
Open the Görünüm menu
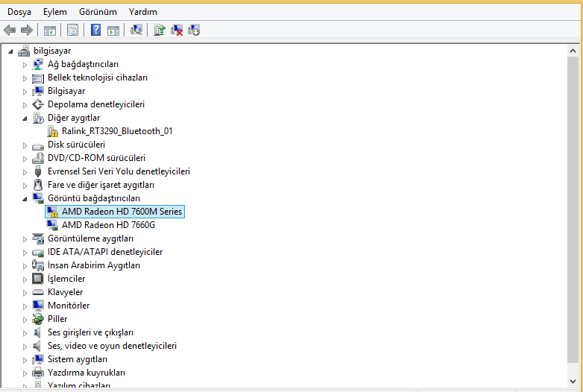pos(98,12)
